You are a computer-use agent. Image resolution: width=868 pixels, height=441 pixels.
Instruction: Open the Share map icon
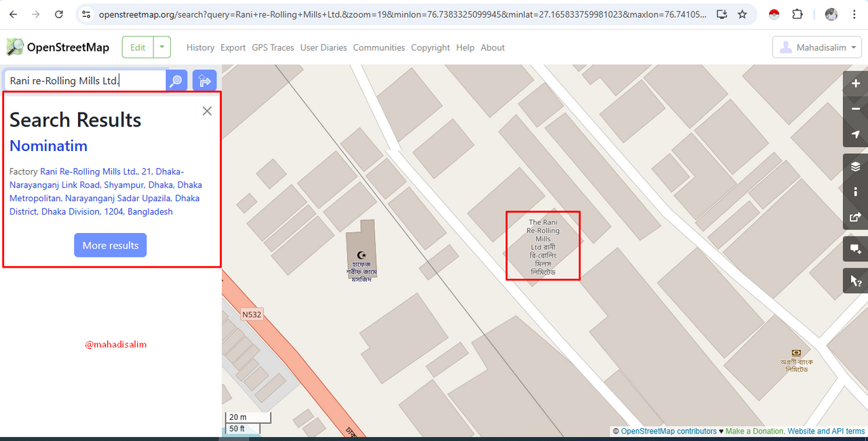tap(855, 217)
